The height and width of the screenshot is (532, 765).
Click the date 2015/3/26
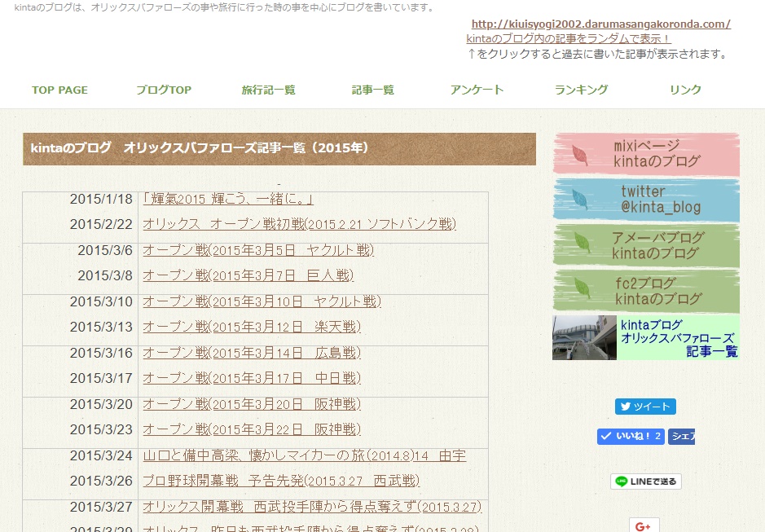[x=101, y=481]
